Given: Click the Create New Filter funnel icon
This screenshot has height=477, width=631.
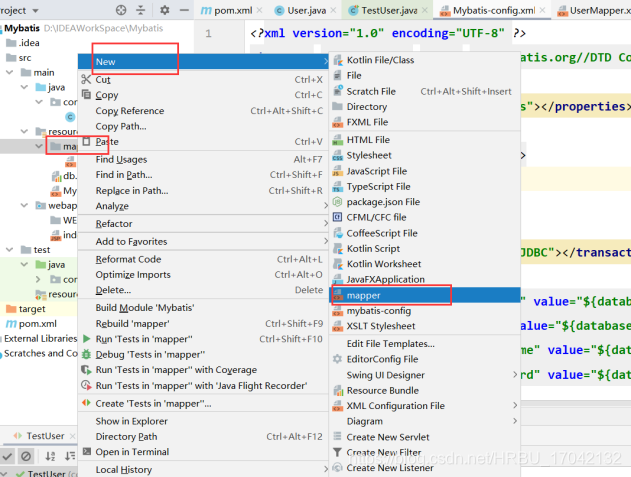Looking at the screenshot, I should [x=338, y=452].
